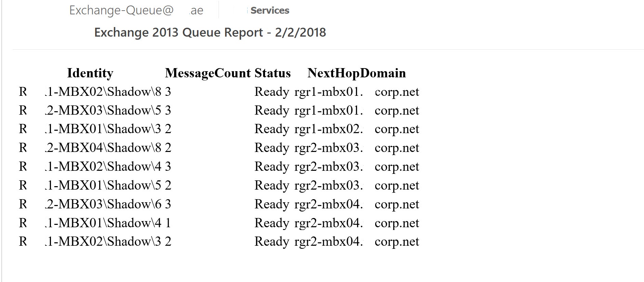Click rgr1-mbx02 next hop domain
Image resolution: width=644 pixels, height=282 pixels.
coord(329,129)
